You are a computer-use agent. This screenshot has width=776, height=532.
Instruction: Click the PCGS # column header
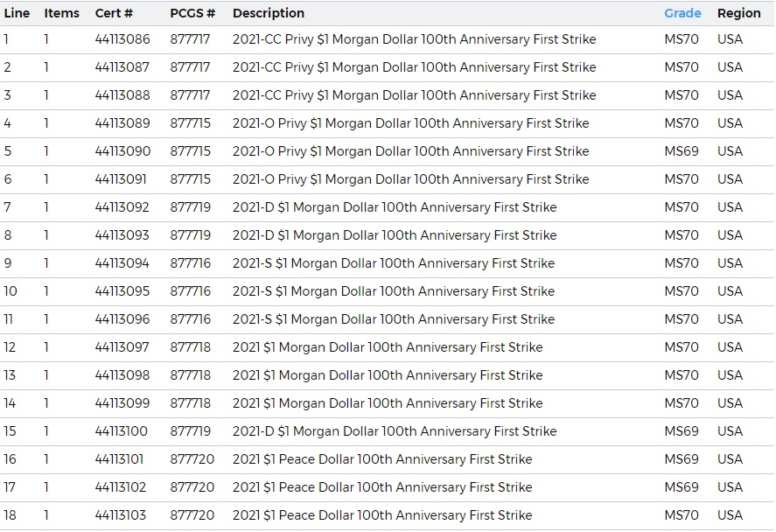pyautogui.click(x=192, y=13)
